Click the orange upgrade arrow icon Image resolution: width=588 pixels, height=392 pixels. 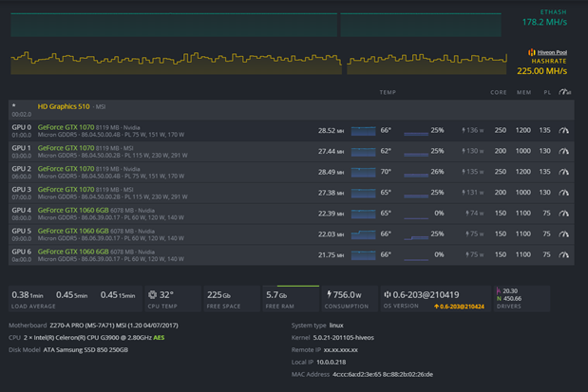click(x=437, y=307)
